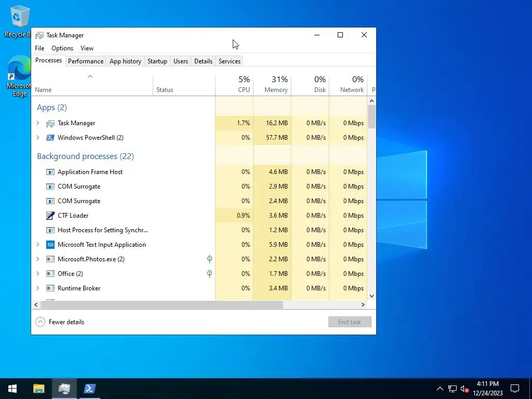Expand the Office (2) process group
This screenshot has width=532, height=399.
(38, 274)
